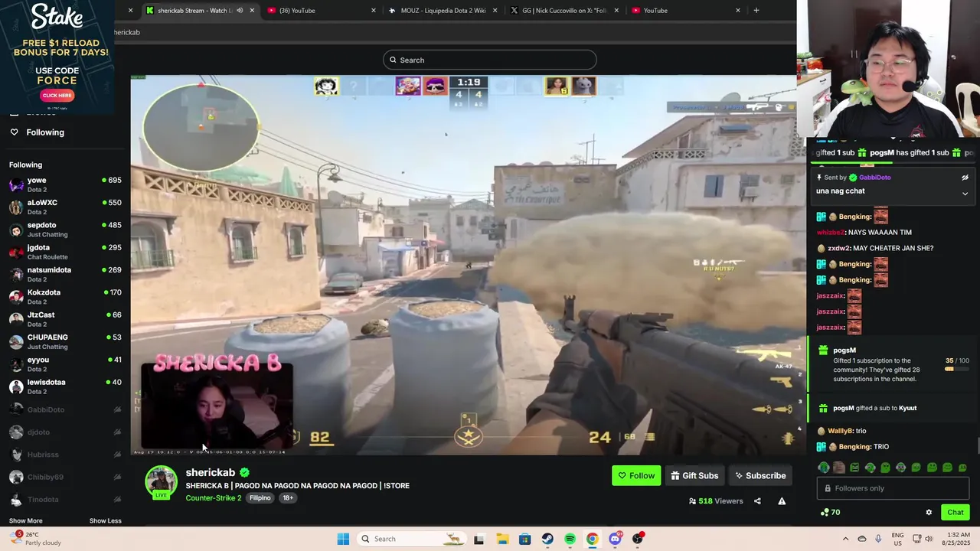Click the Stake ad CLICK HERE button
The width and height of the screenshot is (980, 551).
57,96
